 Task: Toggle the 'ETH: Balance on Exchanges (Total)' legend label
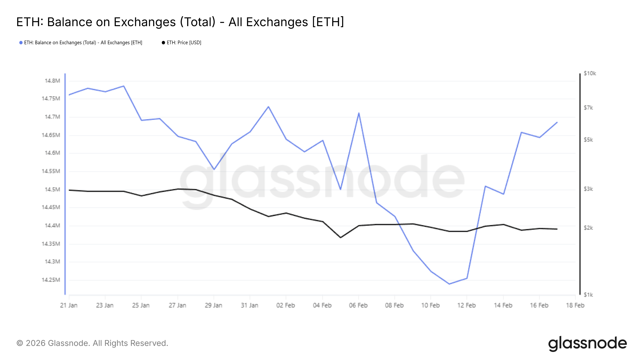(83, 43)
